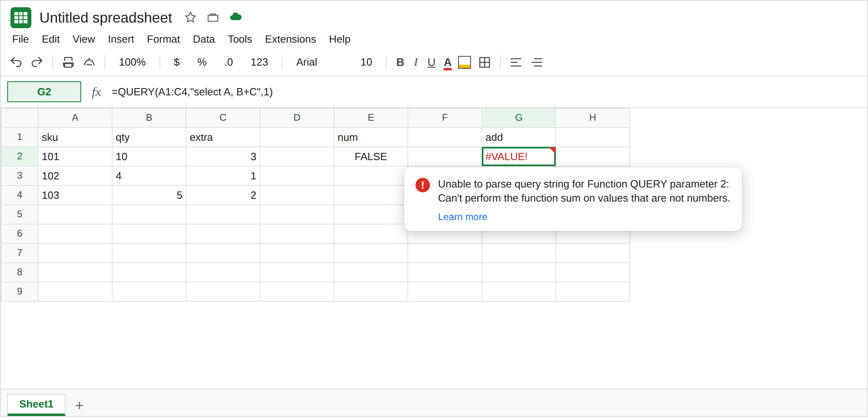The height and width of the screenshot is (420, 868).
Task: Open the Tools menu
Action: coord(240,39)
